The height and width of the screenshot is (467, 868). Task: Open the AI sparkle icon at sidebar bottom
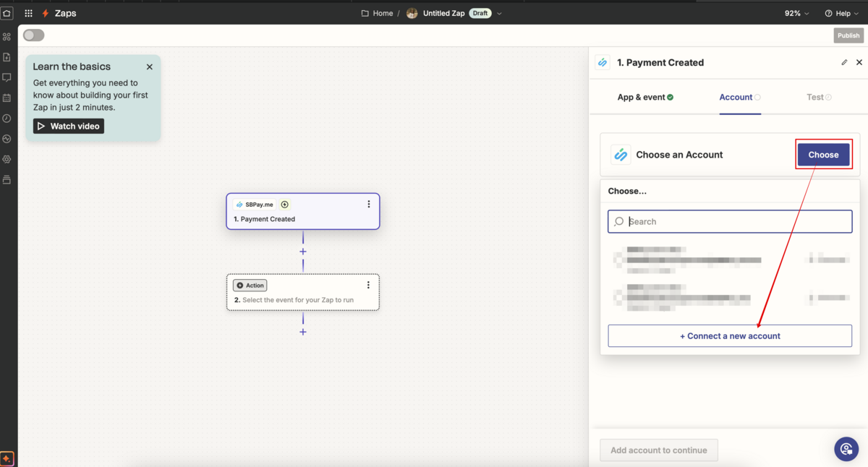point(7,458)
